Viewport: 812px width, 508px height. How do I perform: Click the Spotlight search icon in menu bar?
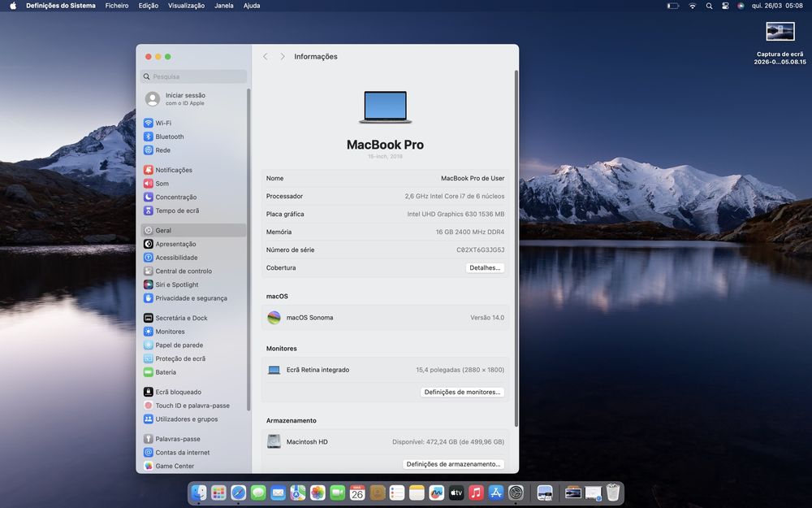pos(709,6)
